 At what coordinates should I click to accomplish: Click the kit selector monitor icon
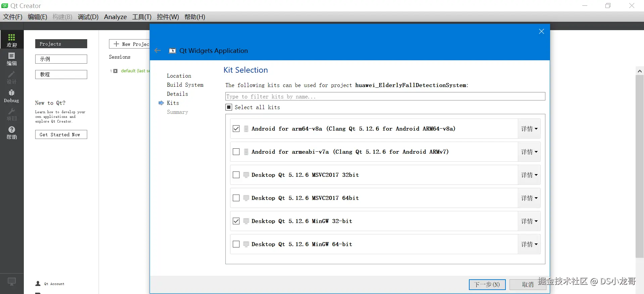click(12, 282)
